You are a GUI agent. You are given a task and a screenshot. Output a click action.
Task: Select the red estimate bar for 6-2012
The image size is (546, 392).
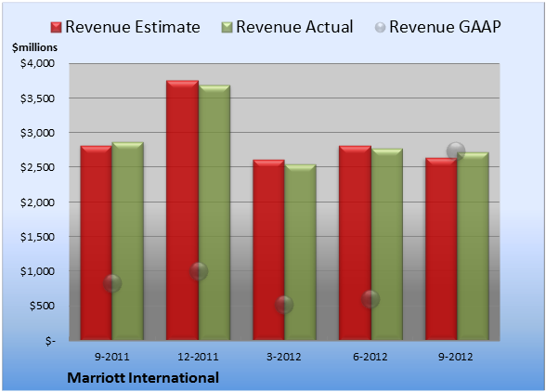tap(355, 242)
